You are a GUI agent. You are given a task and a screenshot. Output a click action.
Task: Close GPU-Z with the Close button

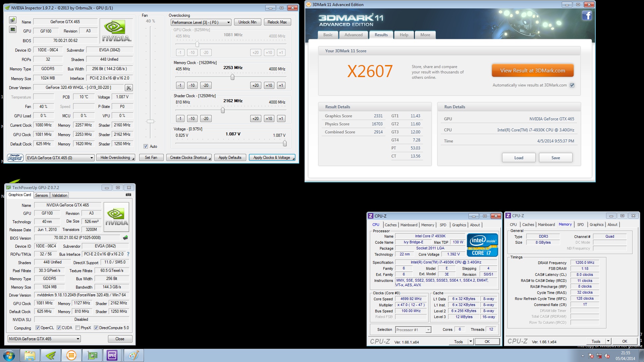[x=120, y=339]
